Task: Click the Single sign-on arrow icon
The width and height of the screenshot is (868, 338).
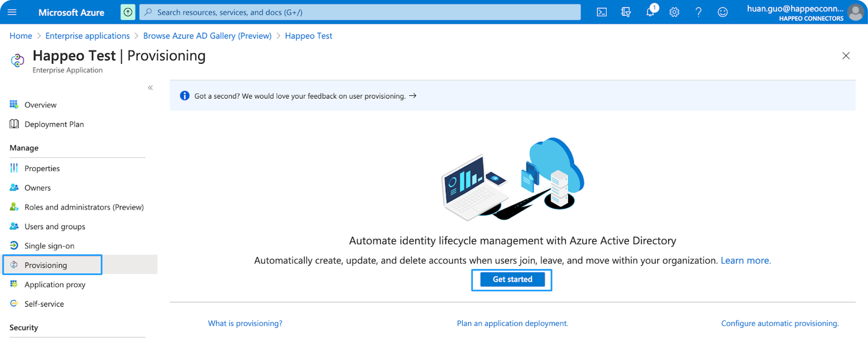Action: coord(14,245)
